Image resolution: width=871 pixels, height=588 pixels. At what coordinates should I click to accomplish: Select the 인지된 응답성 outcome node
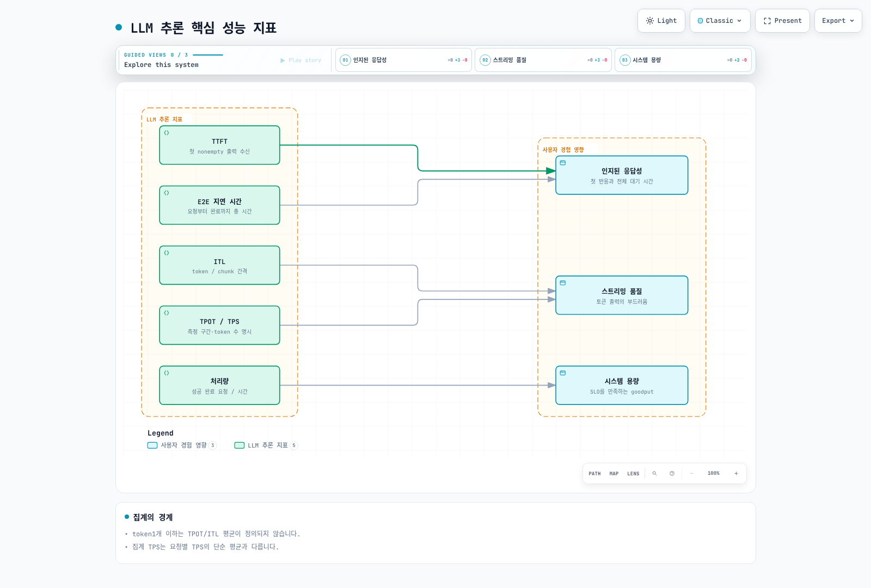tap(622, 175)
